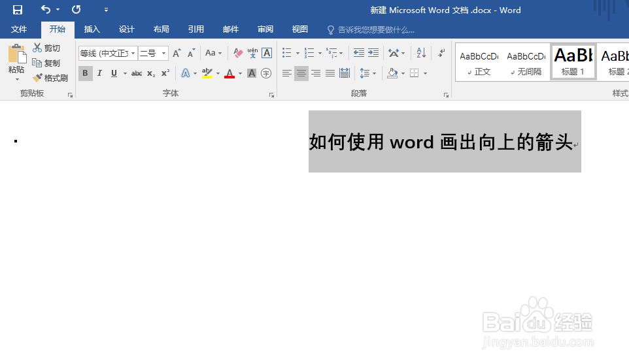Increase the paragraph indent
This screenshot has height=364, width=629.
pyautogui.click(x=373, y=53)
